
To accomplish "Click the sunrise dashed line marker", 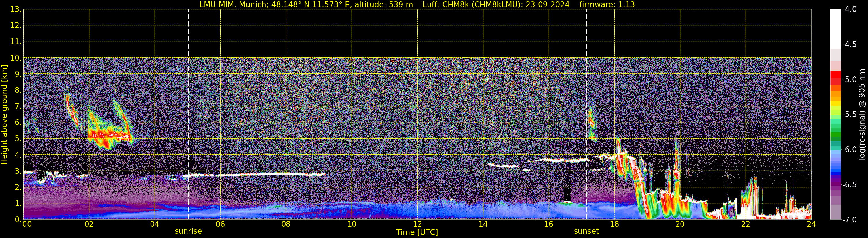I will coord(188,114).
